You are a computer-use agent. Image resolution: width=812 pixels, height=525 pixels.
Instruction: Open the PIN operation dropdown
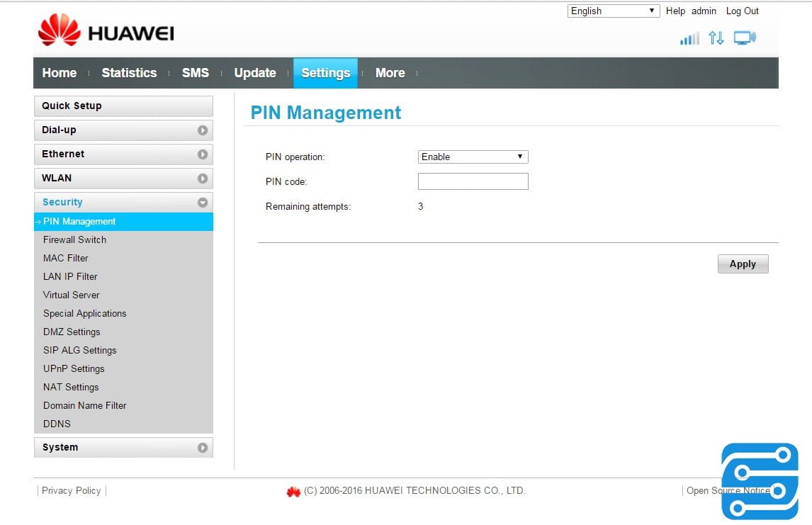pyautogui.click(x=473, y=157)
